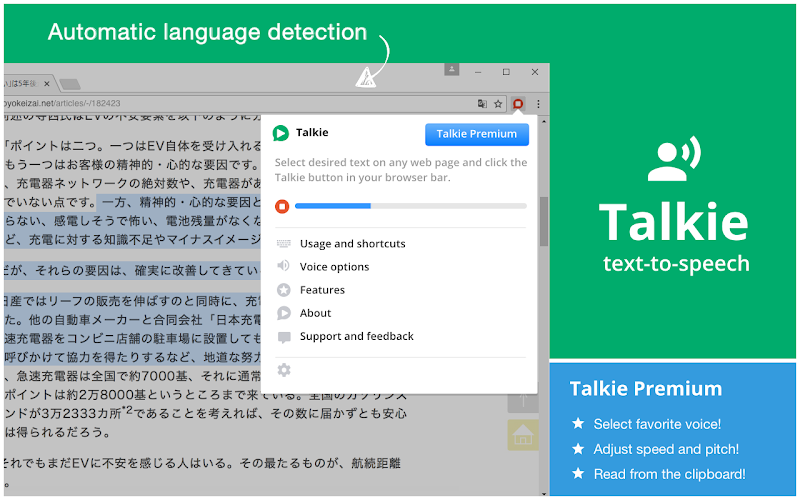The height and width of the screenshot is (500, 800).
Task: Click scrollbar up arrow at top
Action: point(544,122)
